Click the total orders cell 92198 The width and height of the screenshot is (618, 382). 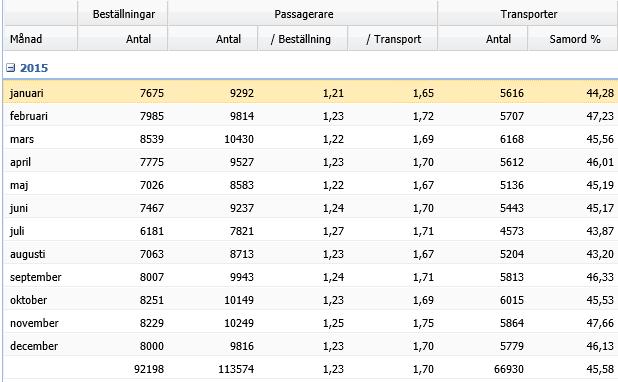149,369
